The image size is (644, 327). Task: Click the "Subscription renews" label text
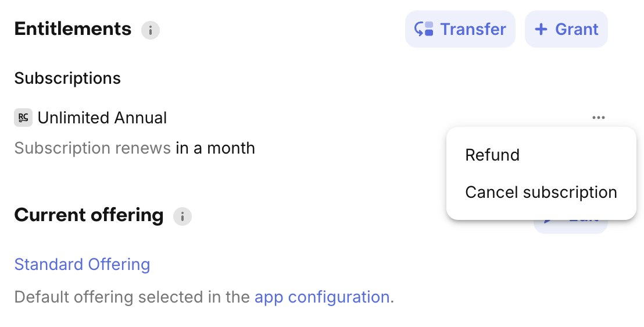tap(92, 148)
